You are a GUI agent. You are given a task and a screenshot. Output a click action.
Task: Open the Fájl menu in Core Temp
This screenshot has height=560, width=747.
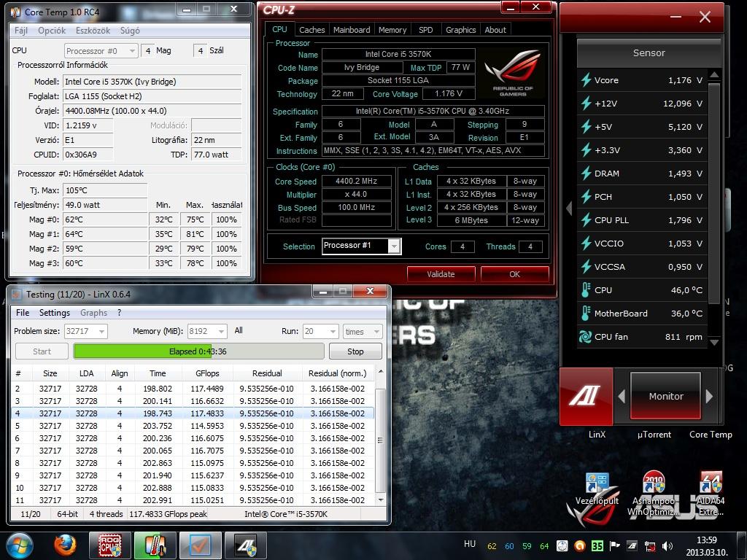(x=21, y=31)
